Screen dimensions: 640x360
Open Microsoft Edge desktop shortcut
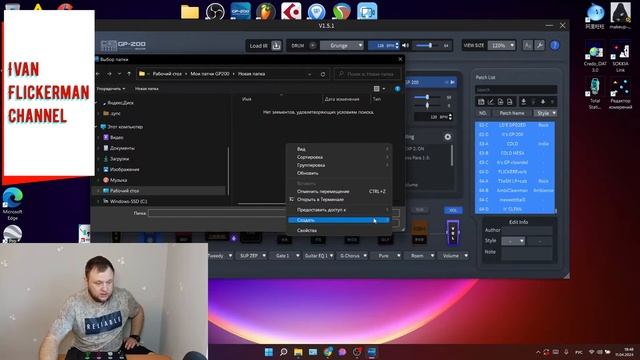click(x=13, y=203)
